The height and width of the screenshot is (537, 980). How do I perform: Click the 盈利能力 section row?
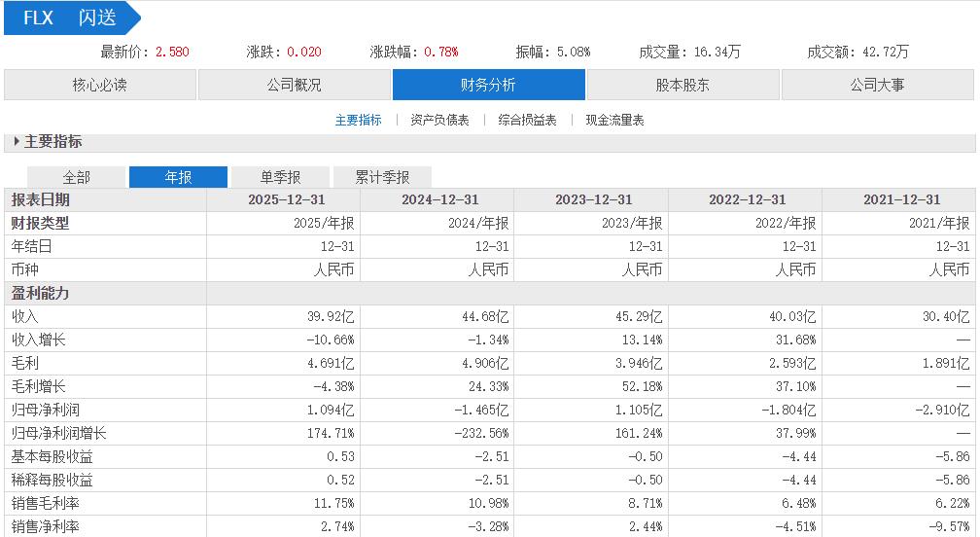(41, 293)
